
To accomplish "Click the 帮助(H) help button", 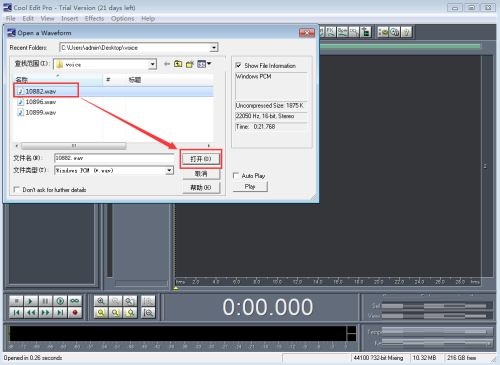I will coord(201,188).
